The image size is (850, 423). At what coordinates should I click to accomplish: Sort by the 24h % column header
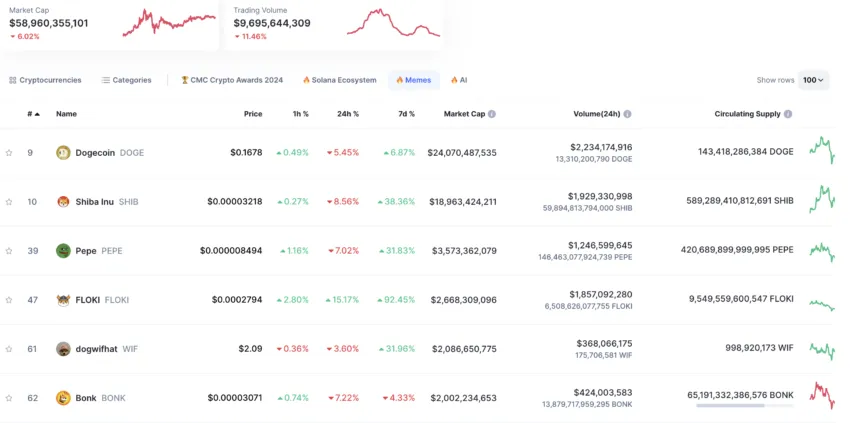tap(348, 114)
